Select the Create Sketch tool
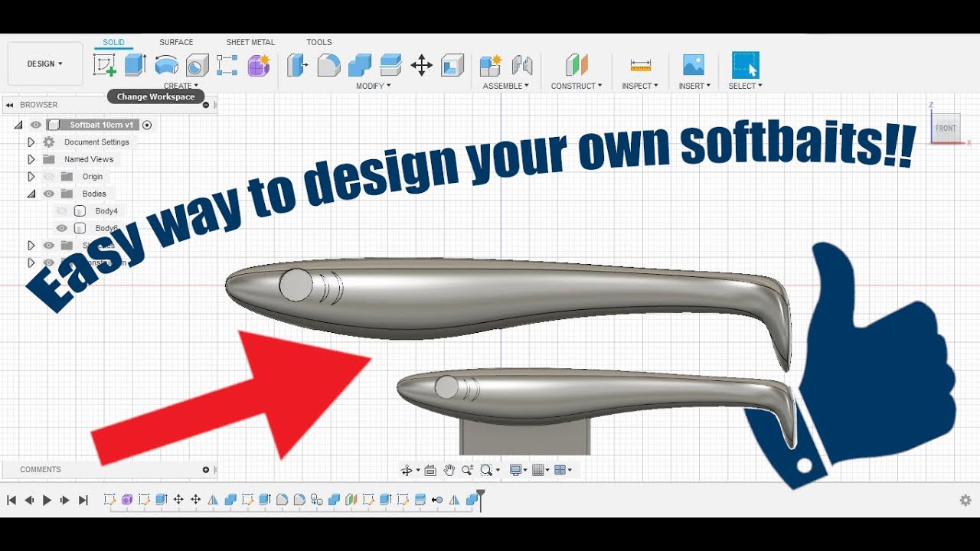The height and width of the screenshot is (551, 980). coord(105,65)
